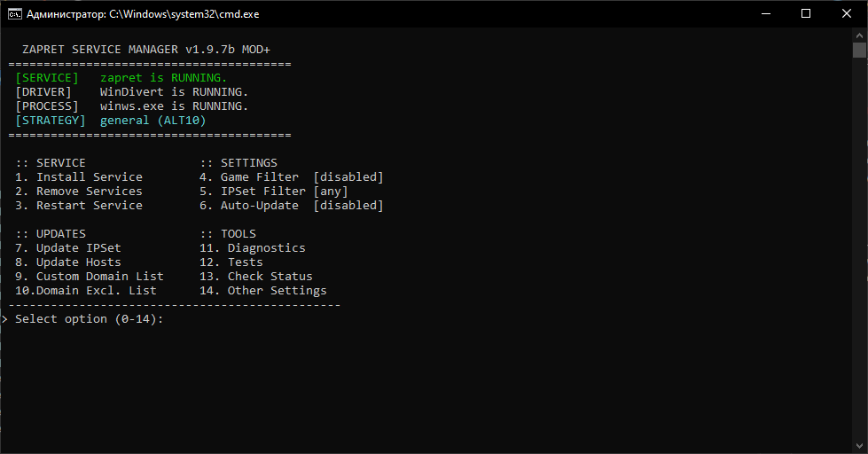The image size is (868, 454).
Task: Click the Update Hosts entry
Action: [x=78, y=262]
